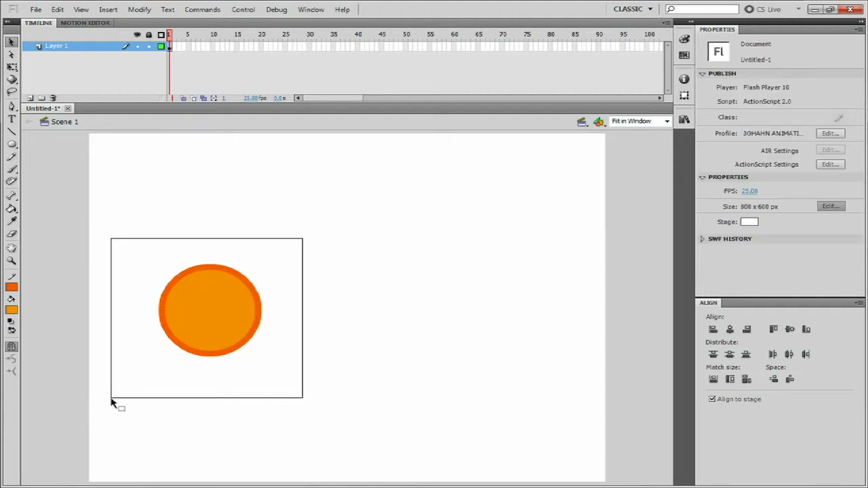Click the Edit Scene clapper icon
This screenshot has height=488, width=868.
coord(582,121)
